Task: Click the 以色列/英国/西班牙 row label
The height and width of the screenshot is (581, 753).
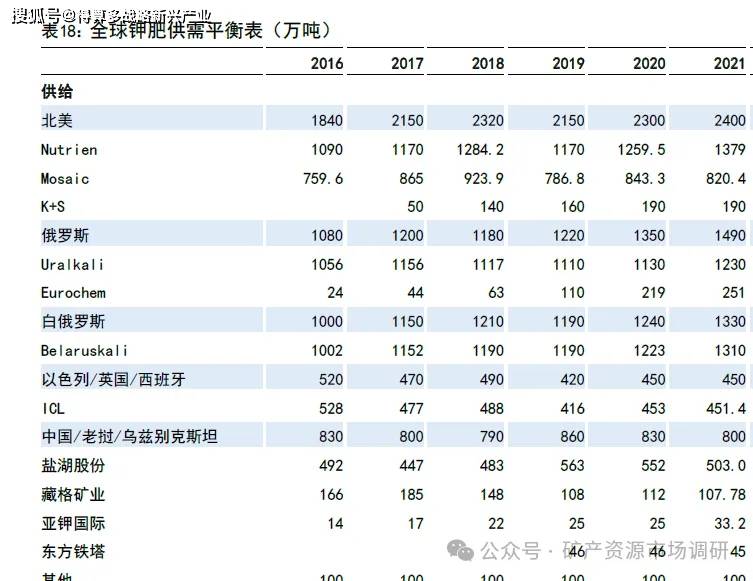Action: (x=113, y=379)
